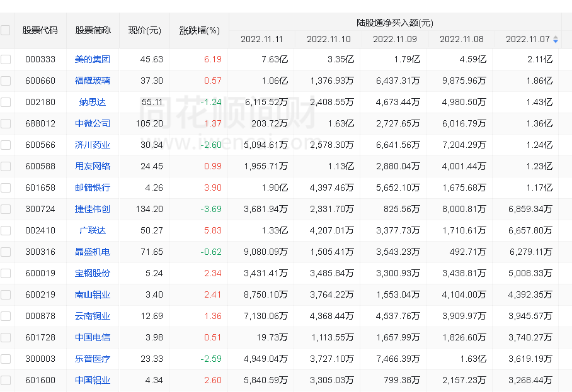572x392 pixels.
Task: Go to 广联达 stock page
Action: click(93, 231)
